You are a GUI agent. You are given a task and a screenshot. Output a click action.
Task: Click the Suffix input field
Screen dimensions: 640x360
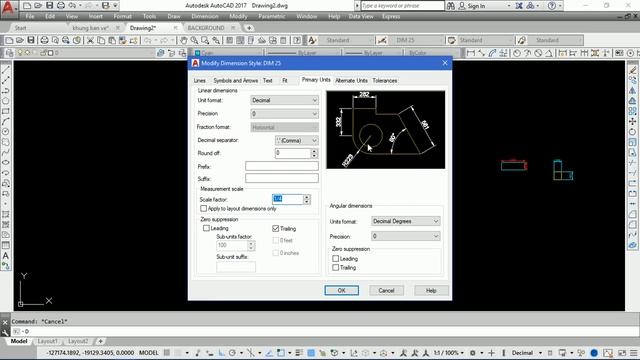[282, 178]
